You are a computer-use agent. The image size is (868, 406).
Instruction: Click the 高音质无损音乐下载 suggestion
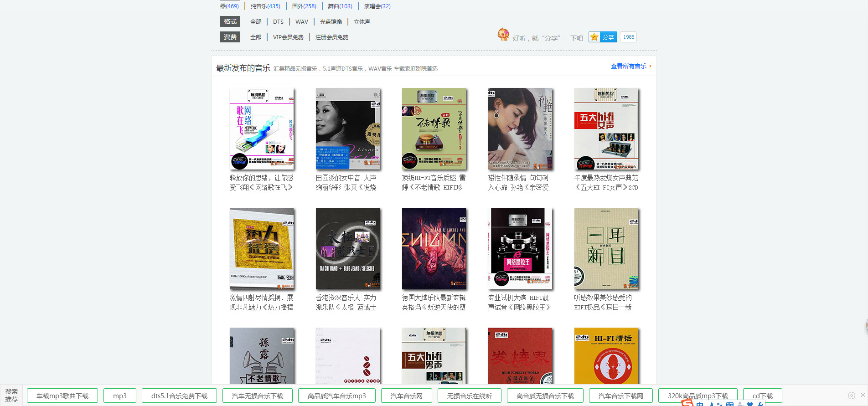point(545,396)
